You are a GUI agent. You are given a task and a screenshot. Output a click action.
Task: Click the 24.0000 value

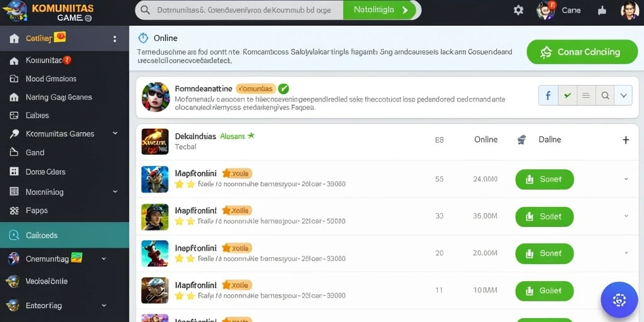pyautogui.click(x=485, y=179)
